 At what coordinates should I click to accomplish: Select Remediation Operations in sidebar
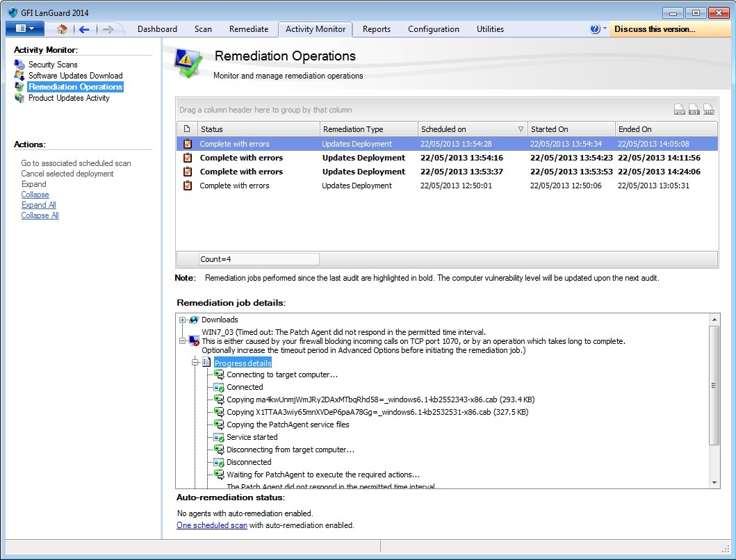click(x=75, y=87)
